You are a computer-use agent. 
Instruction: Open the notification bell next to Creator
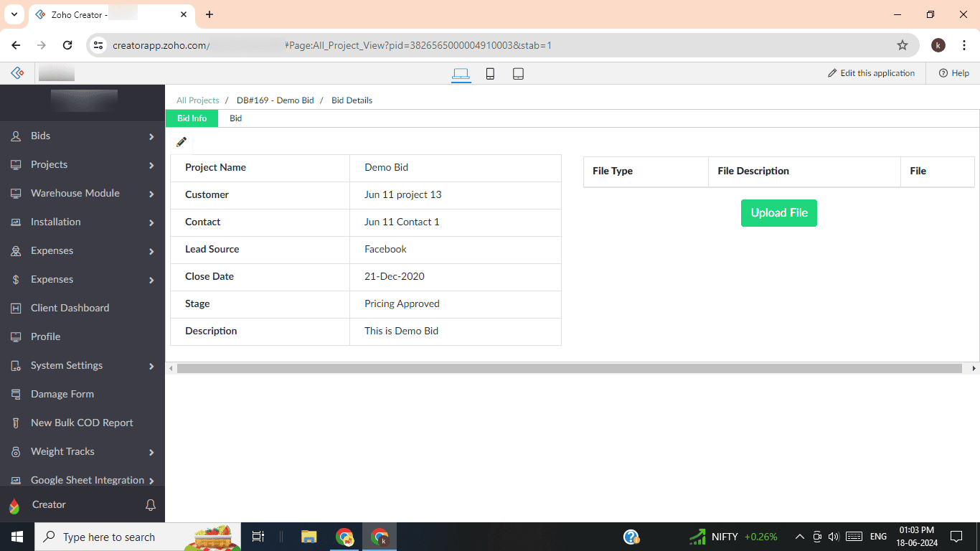[150, 504]
